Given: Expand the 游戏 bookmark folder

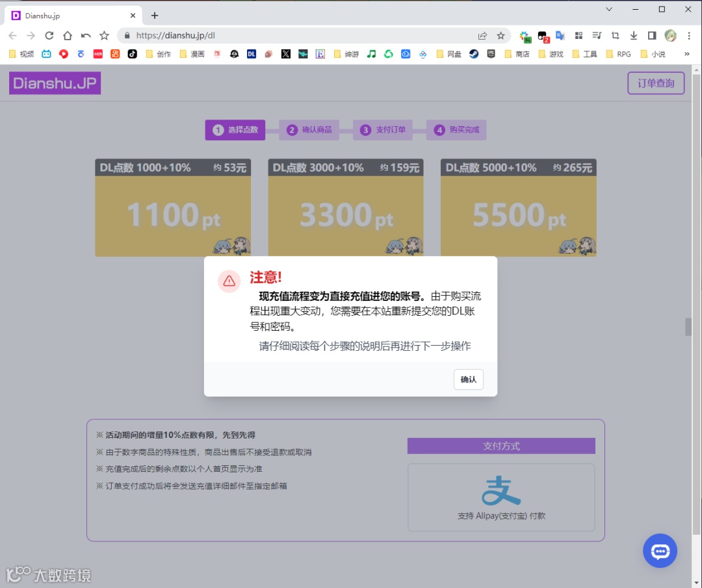Looking at the screenshot, I should tap(551, 54).
